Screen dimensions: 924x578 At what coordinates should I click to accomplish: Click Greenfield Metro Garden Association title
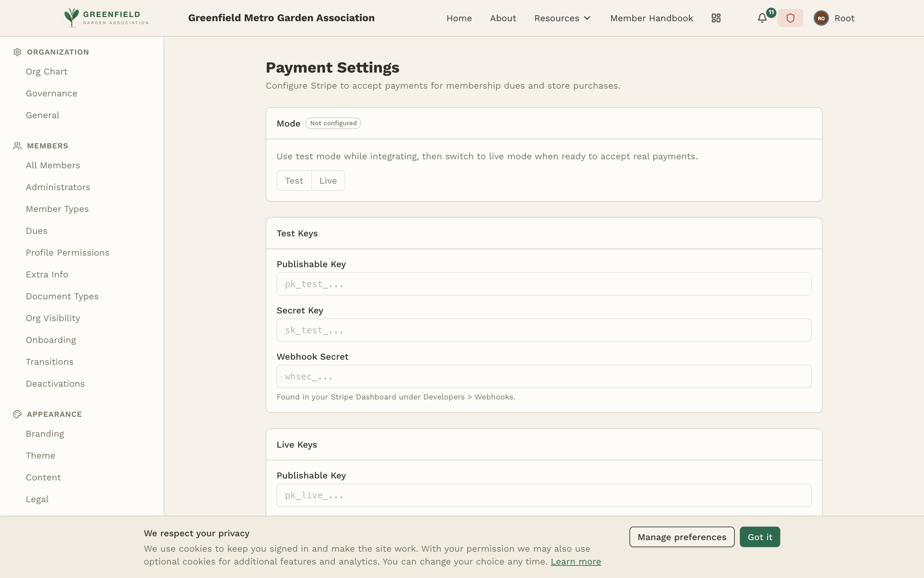(281, 18)
